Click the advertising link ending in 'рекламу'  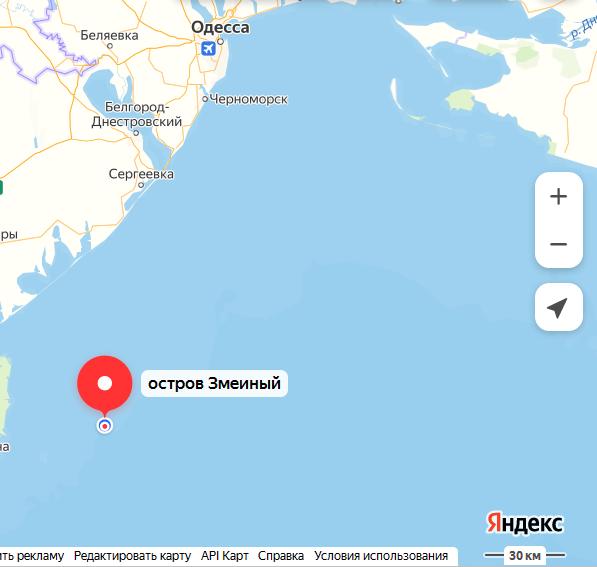pos(32,556)
